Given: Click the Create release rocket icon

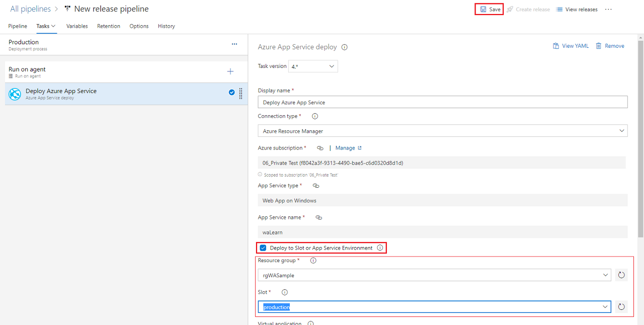Looking at the screenshot, I should pos(510,10).
